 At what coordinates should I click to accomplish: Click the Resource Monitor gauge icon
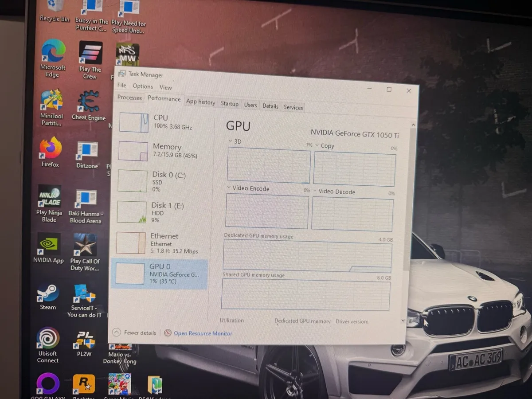(168, 333)
